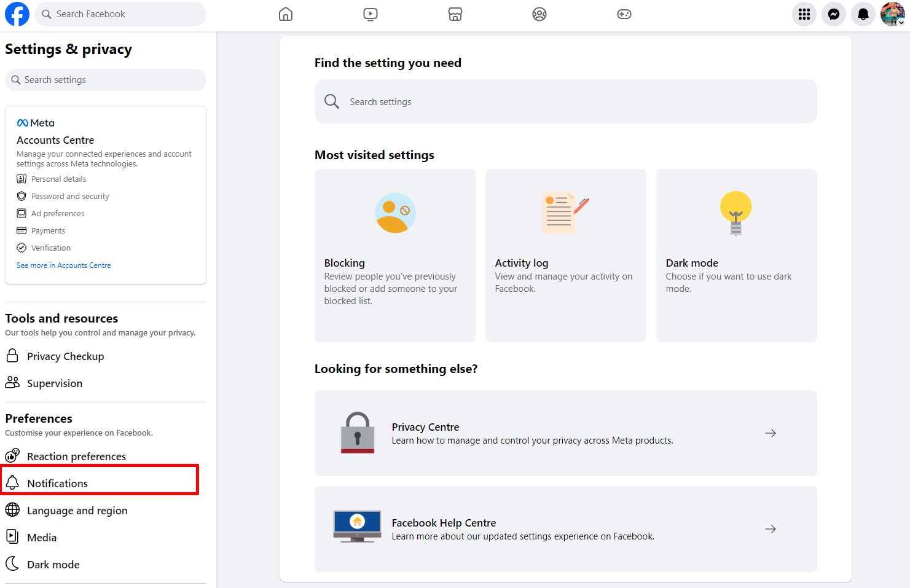Open the Home feed icon
This screenshot has width=910, height=588.
[286, 14]
